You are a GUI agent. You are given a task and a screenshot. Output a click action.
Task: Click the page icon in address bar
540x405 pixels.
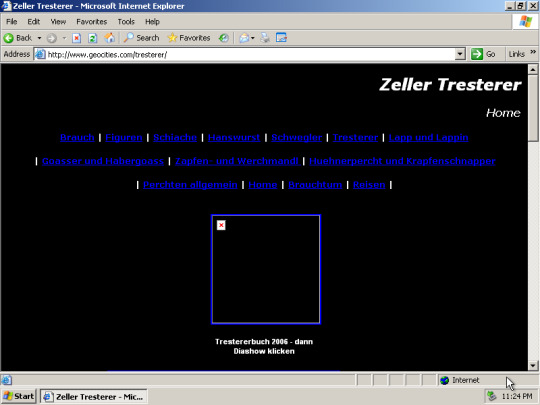40,54
